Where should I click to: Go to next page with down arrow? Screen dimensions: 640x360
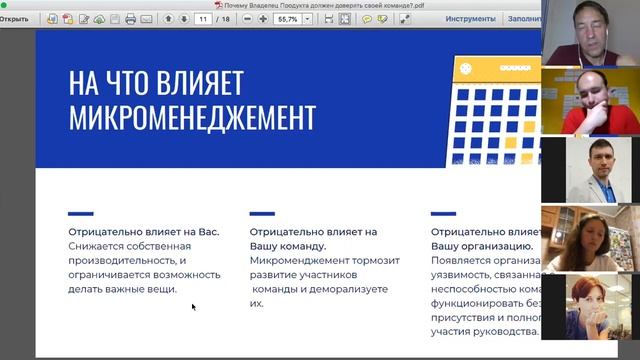[184, 19]
